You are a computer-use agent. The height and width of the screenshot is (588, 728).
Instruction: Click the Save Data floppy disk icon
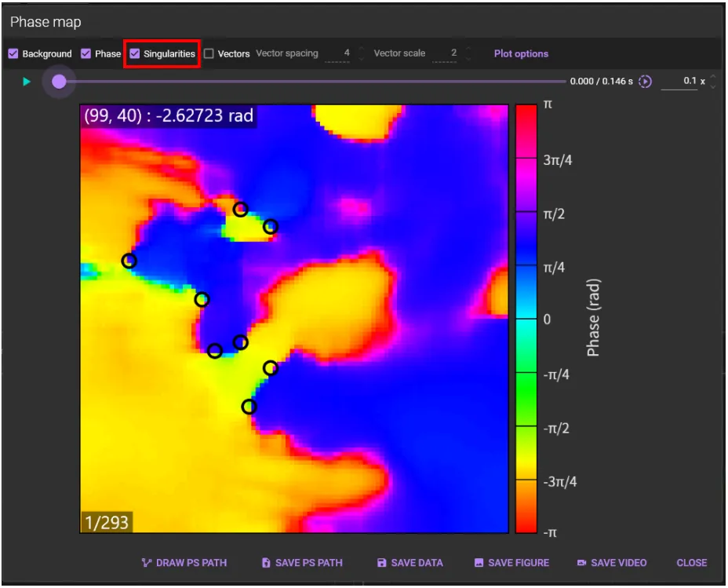381,563
